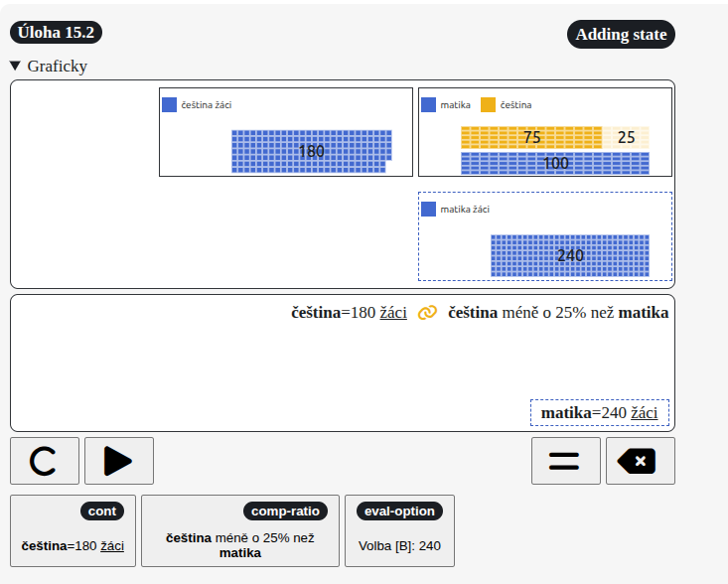This screenshot has height=584, width=728.
Task: Click the blue matika žáci legend swatch
Action: [429, 209]
